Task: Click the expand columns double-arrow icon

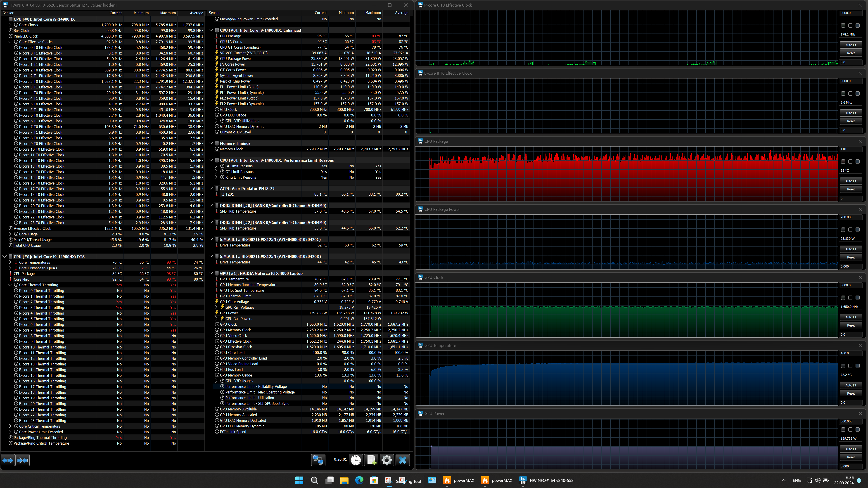Action: [x=8, y=460]
